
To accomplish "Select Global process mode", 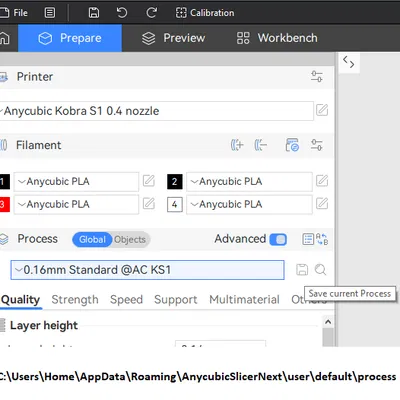I will pyautogui.click(x=92, y=240).
